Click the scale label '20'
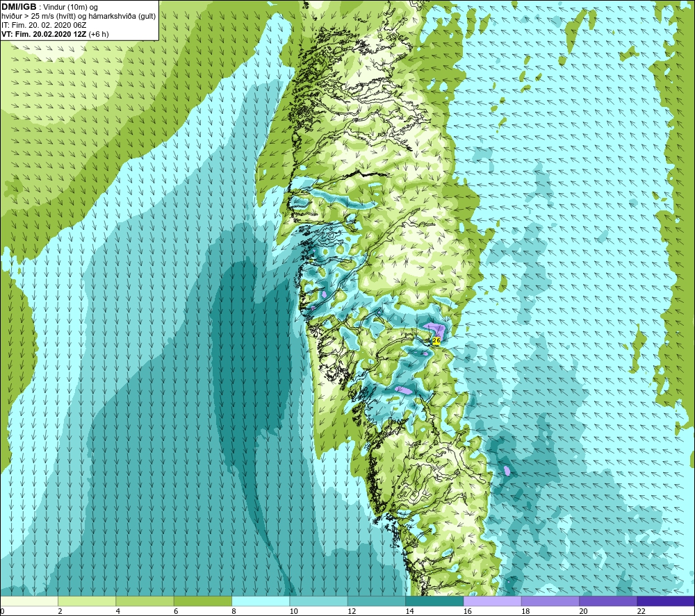The height and width of the screenshot is (616, 695). [583, 611]
